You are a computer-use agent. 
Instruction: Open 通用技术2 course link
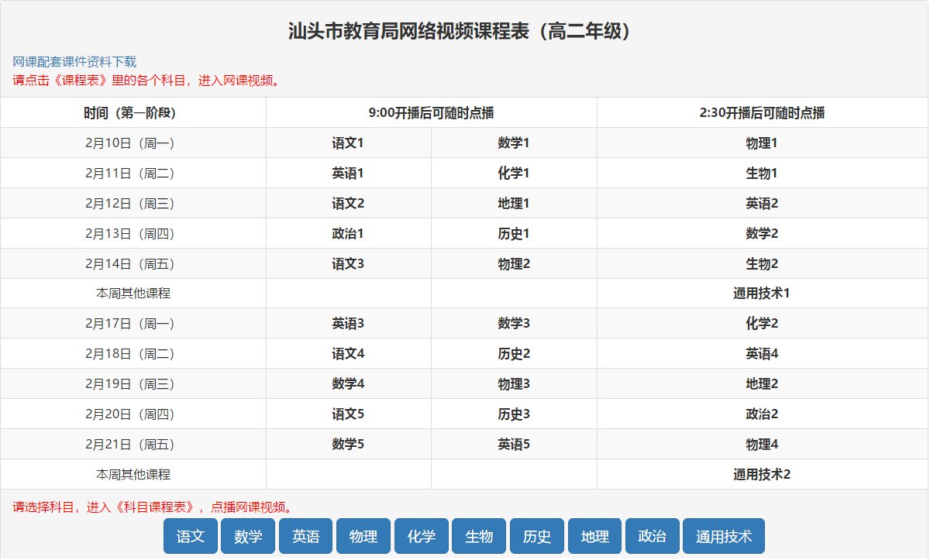[x=762, y=474]
